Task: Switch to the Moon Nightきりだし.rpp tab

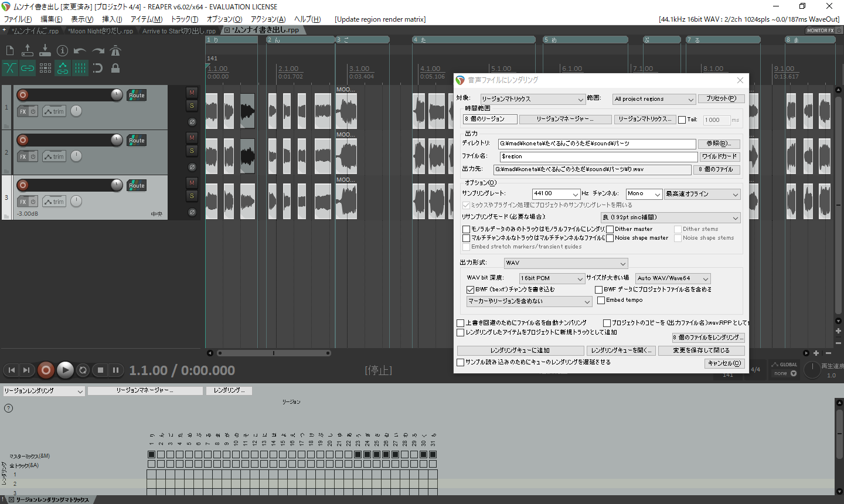Action: tap(100, 30)
